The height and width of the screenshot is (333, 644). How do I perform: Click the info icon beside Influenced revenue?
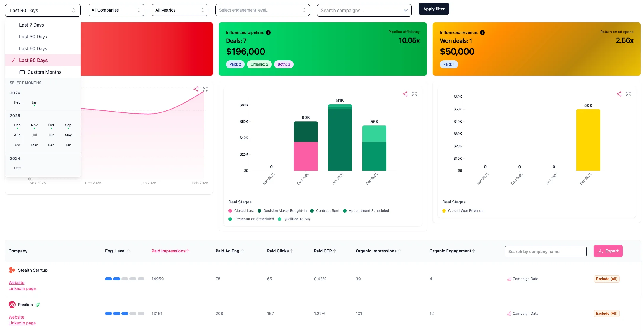pos(482,32)
